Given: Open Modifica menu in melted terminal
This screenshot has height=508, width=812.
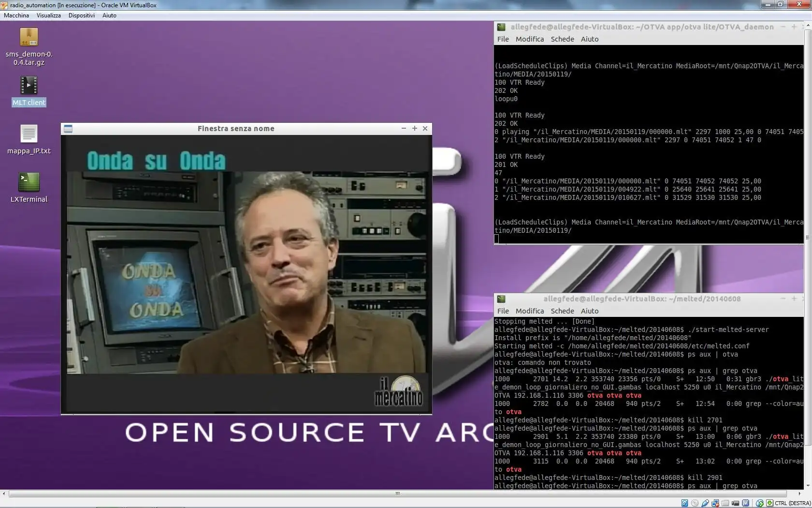Looking at the screenshot, I should tap(530, 311).
